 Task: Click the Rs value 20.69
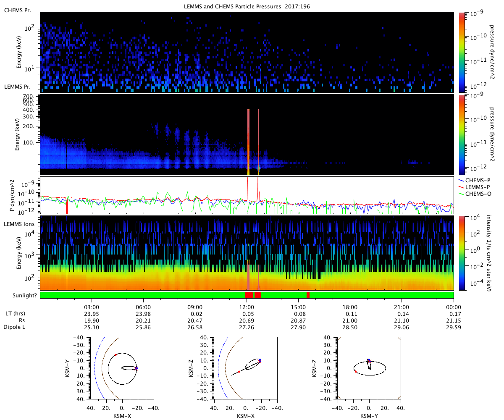[x=247, y=320]
